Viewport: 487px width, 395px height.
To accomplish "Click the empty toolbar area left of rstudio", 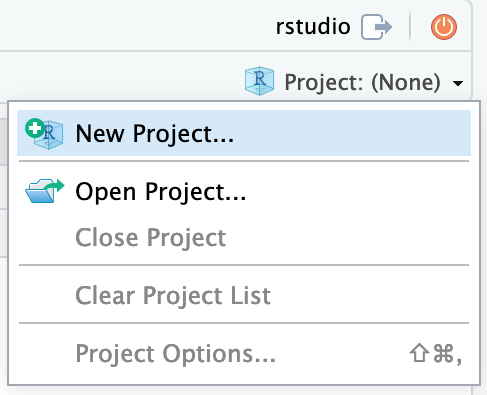I will pos(133,26).
